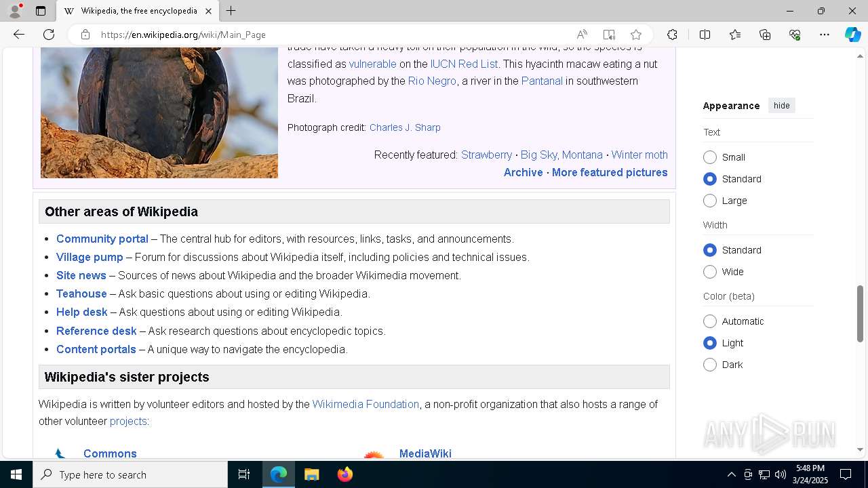Close the Wikipedia tab
Viewport: 868px width, 488px height.
click(209, 11)
